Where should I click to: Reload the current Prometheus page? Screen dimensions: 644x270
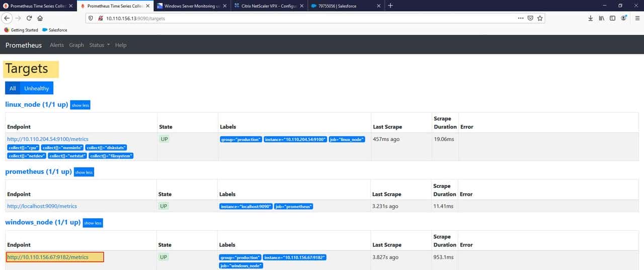tap(29, 18)
